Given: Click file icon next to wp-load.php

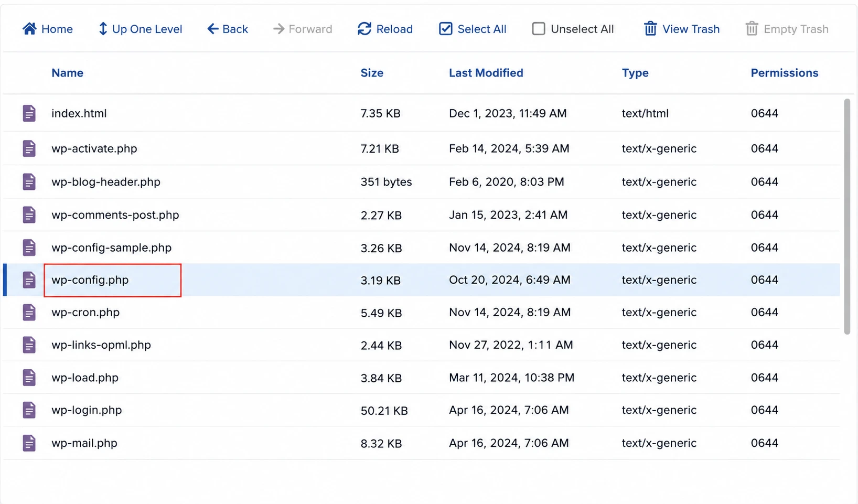Looking at the screenshot, I should [x=29, y=378].
